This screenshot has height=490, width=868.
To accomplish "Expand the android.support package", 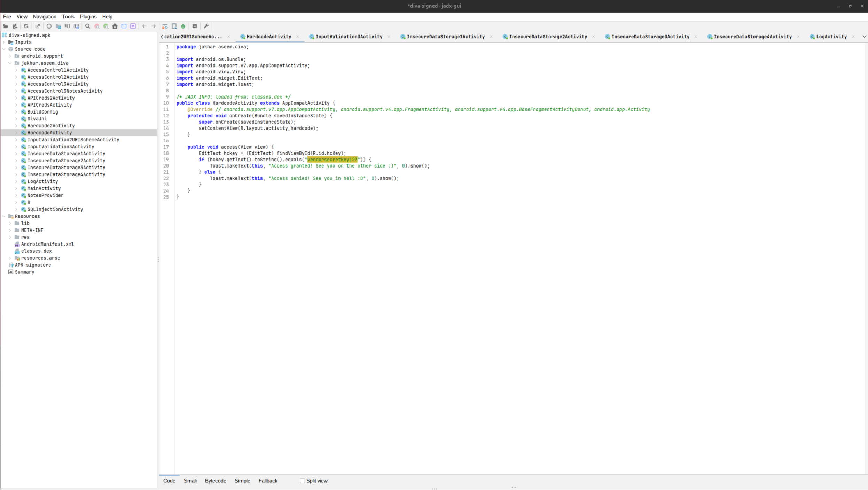I will point(10,56).
